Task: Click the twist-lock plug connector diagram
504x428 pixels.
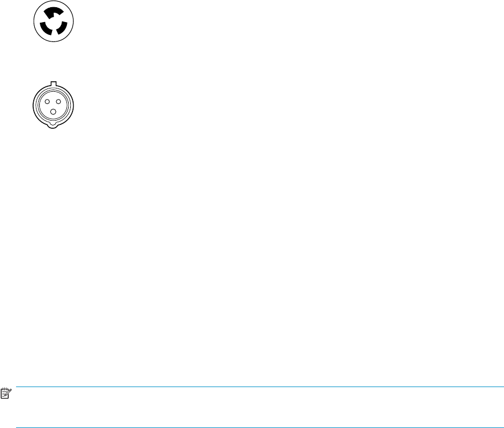Action: 54,21
